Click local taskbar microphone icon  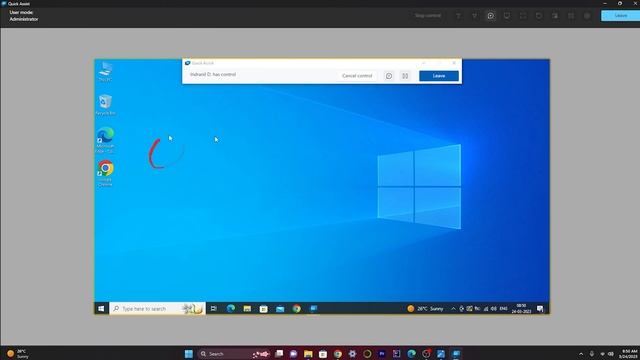[592, 354]
